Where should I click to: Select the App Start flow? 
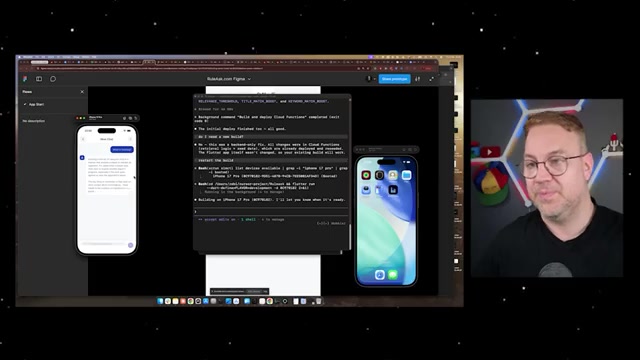click(x=36, y=104)
